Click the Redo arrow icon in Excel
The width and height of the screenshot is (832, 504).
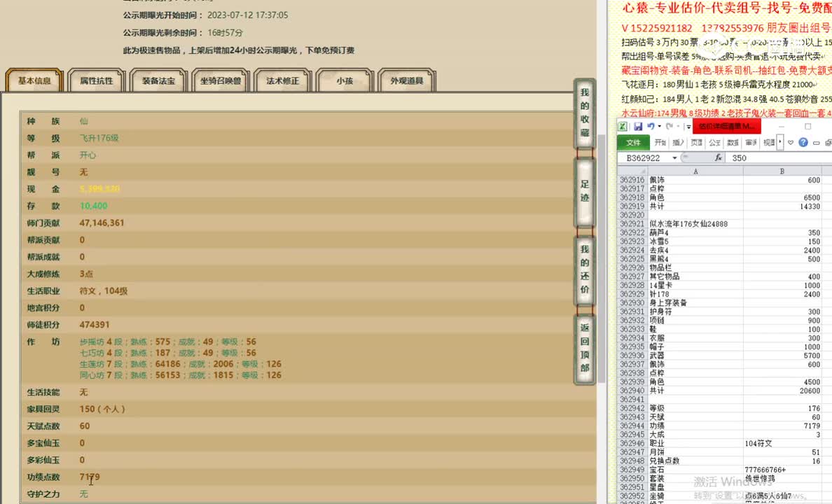coord(669,126)
